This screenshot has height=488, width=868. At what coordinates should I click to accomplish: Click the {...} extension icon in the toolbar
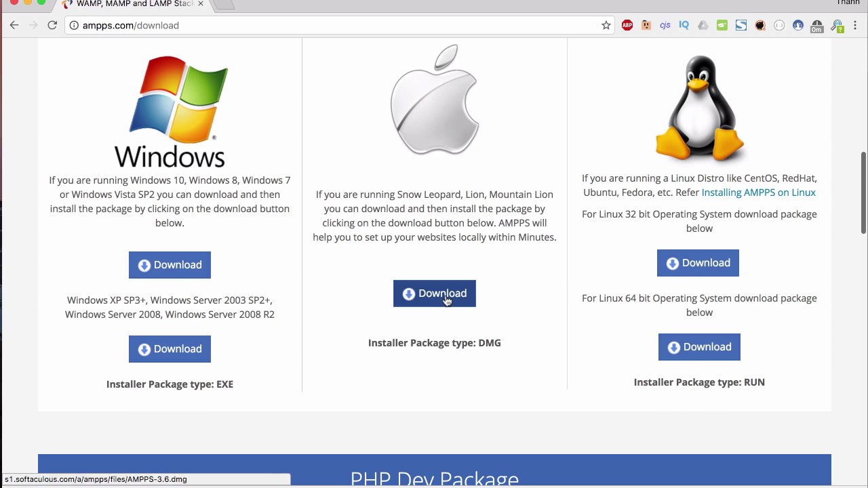[779, 25]
